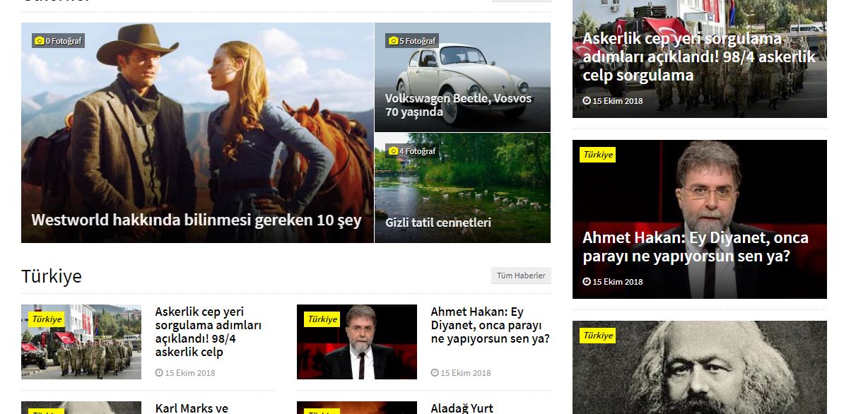Click Ahmet Hakan thumbnail in Türkiye list
Screen dimensions: 868x414
pyautogui.click(x=357, y=342)
